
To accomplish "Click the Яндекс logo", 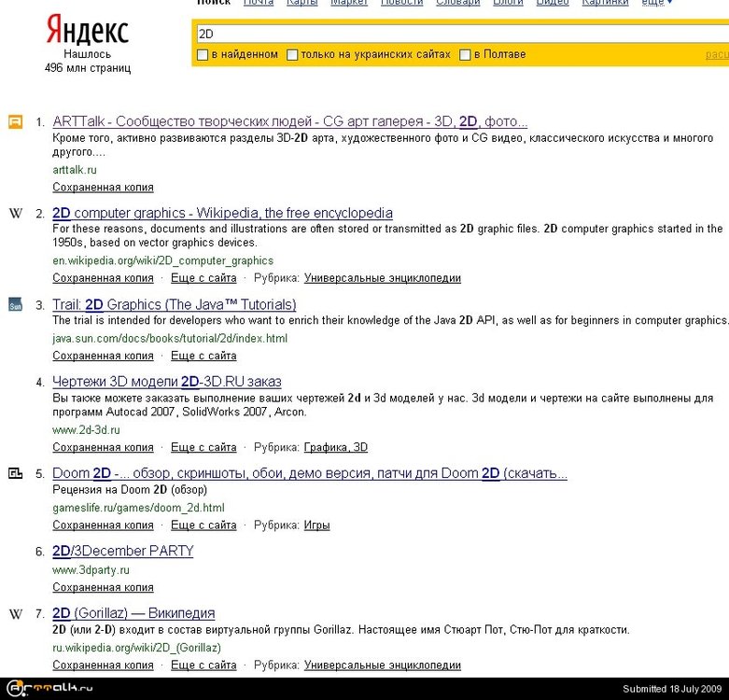I will [x=87, y=32].
